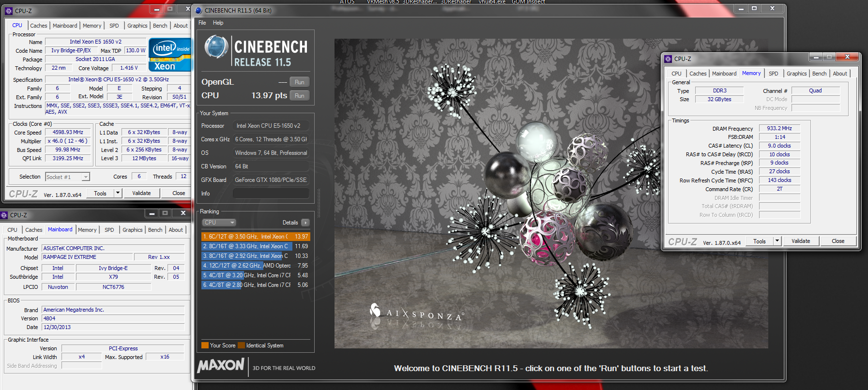Click Tools button in the CPU window

[x=100, y=193]
